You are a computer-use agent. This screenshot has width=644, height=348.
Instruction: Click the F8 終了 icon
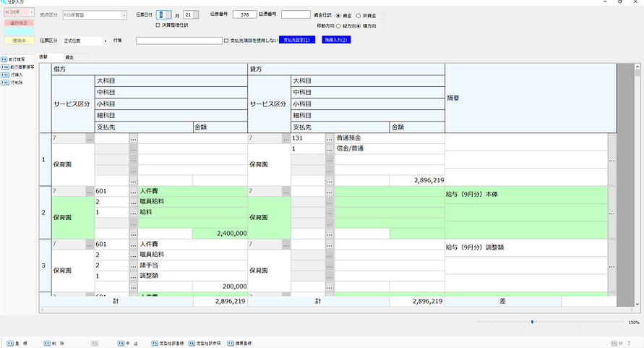(614, 343)
